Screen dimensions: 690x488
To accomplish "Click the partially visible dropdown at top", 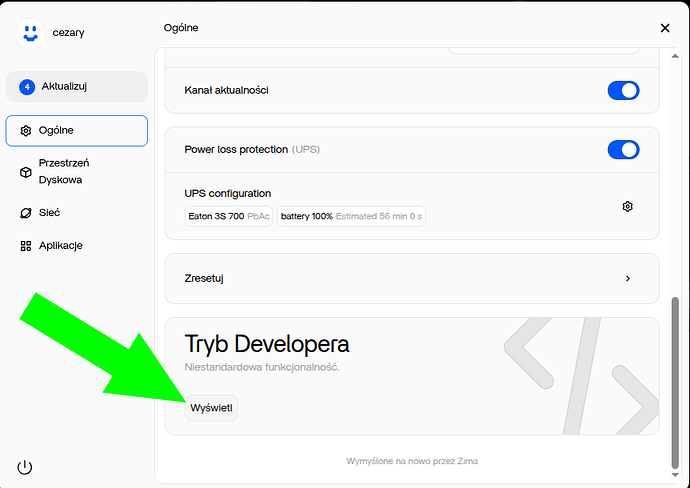I will (x=545, y=48).
